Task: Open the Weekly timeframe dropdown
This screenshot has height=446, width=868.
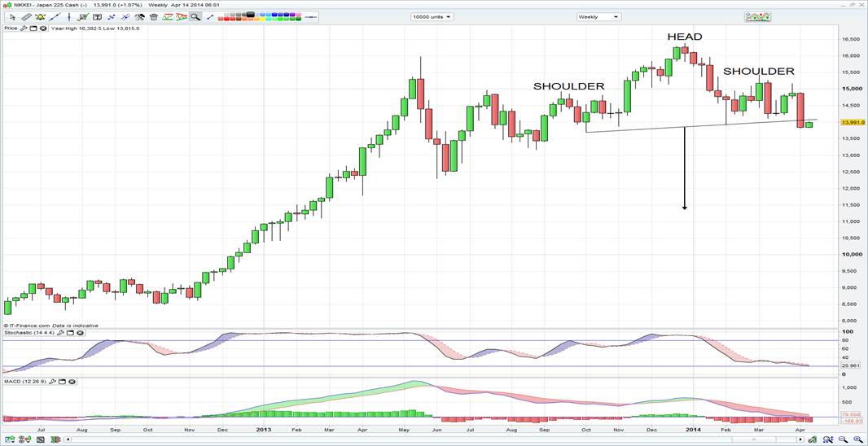Action: [x=598, y=17]
